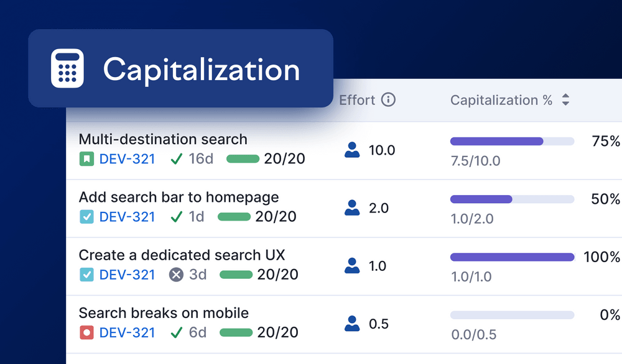Click the blue task checkbox icon for Create a dedicated search UX
Screen dimensions: 622x364
86,275
